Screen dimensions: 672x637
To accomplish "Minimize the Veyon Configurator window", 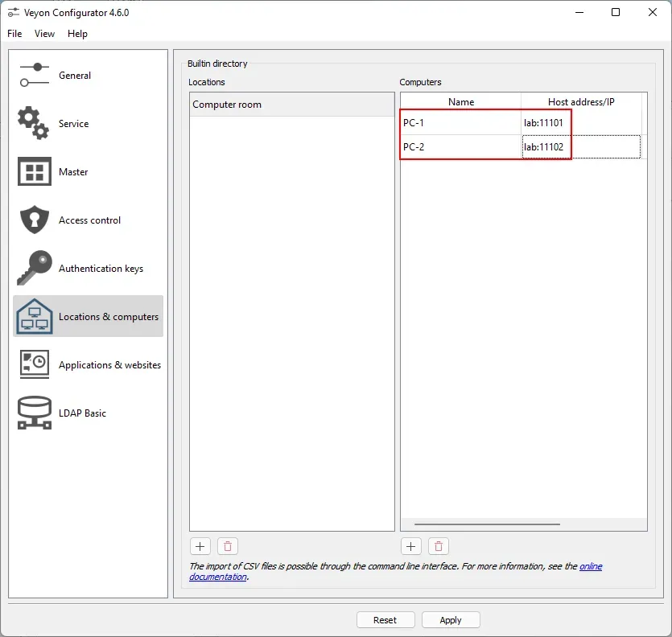I will (579, 12).
